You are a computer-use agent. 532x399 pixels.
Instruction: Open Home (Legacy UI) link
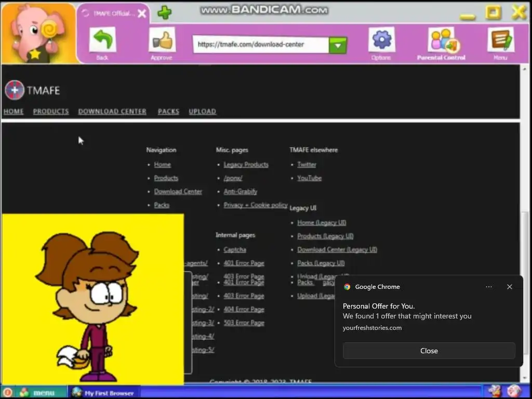[x=322, y=223]
